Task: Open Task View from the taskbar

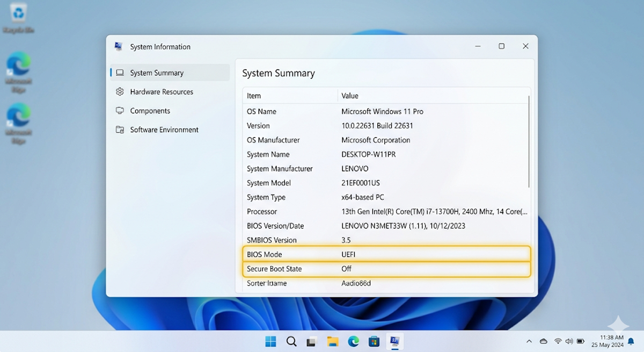Action: pyautogui.click(x=311, y=341)
